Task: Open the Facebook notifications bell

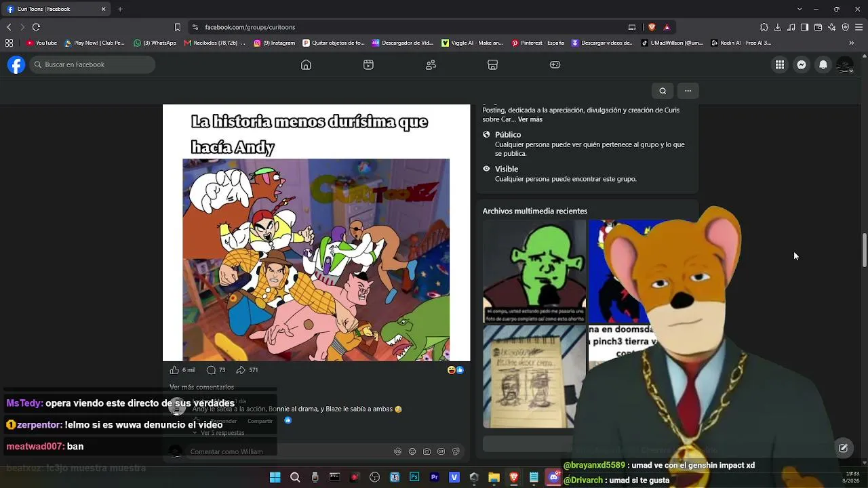Action: (x=823, y=64)
